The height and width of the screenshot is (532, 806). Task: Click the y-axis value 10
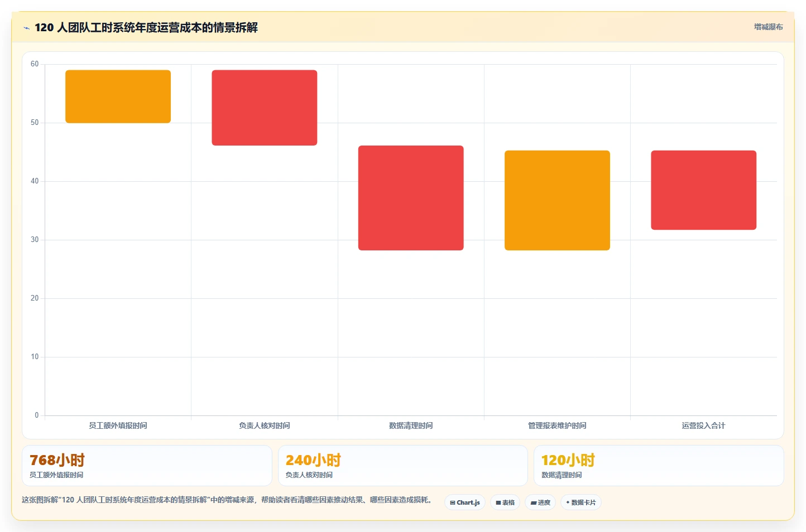[35, 357]
